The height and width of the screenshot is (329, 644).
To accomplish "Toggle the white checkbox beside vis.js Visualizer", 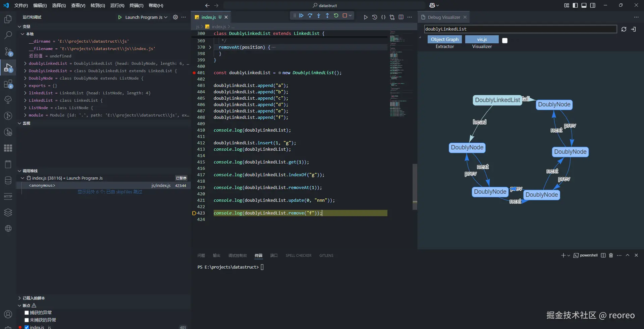I will [x=505, y=41].
